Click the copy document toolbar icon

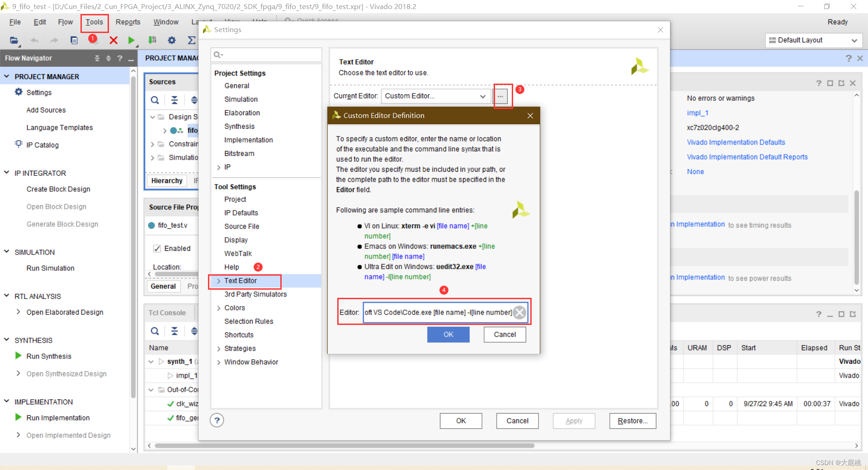pyautogui.click(x=74, y=40)
